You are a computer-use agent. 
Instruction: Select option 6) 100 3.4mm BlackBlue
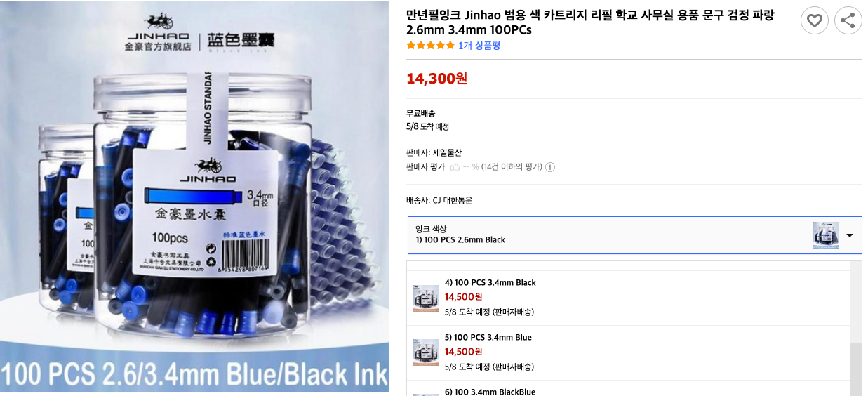coord(629,388)
